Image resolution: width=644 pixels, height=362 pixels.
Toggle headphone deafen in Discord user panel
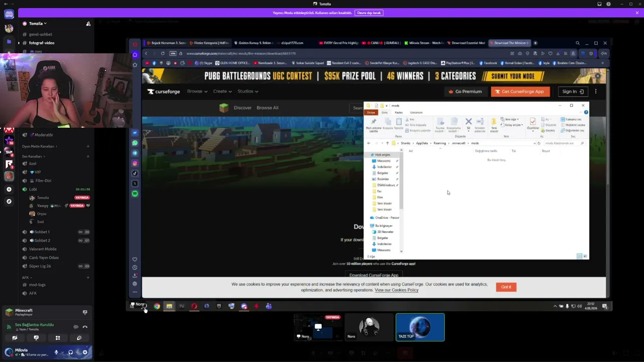[x=70, y=352]
